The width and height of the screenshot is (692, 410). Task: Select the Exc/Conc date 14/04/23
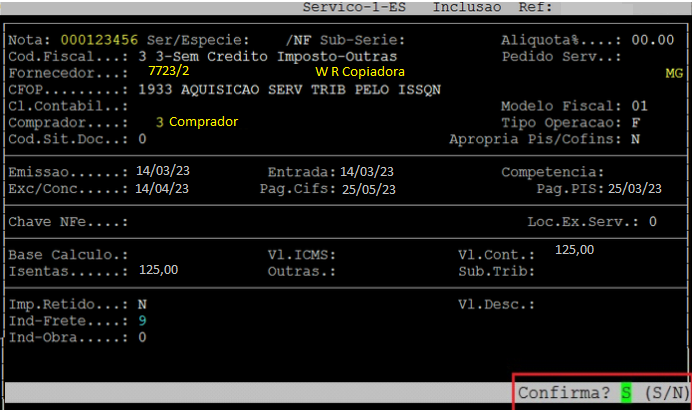click(x=161, y=187)
